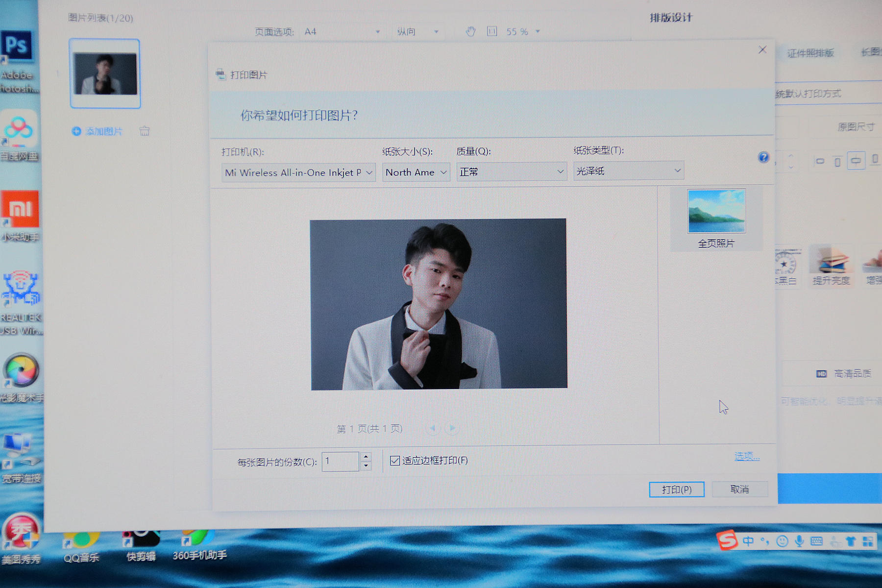Select the 全页照片 layout thumbnail
This screenshot has width=882, height=588.
[716, 219]
